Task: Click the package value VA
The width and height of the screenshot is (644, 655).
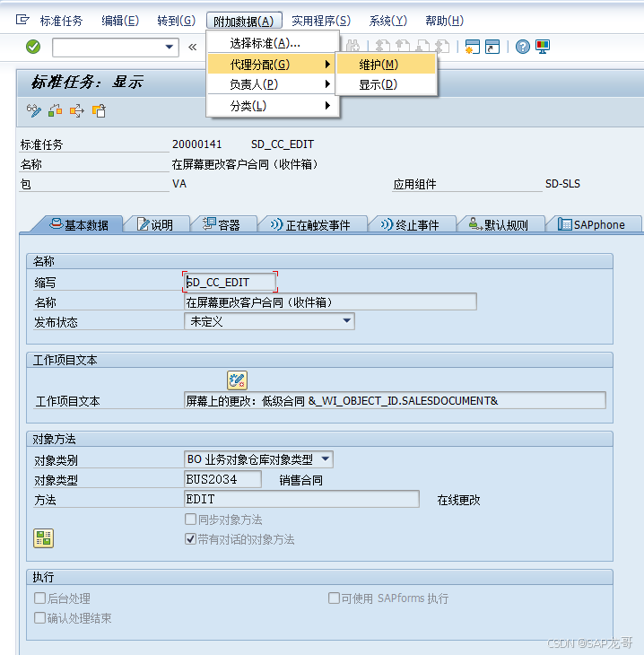Action: 179,184
